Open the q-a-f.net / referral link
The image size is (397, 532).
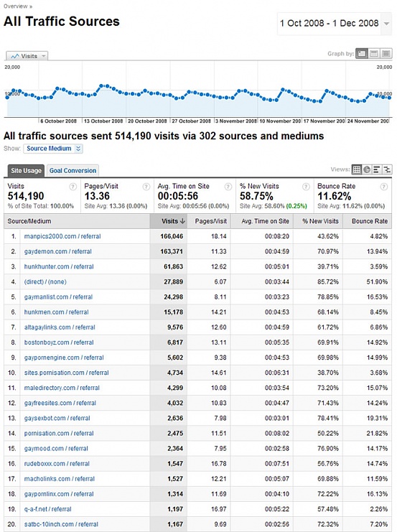[x=47, y=509]
